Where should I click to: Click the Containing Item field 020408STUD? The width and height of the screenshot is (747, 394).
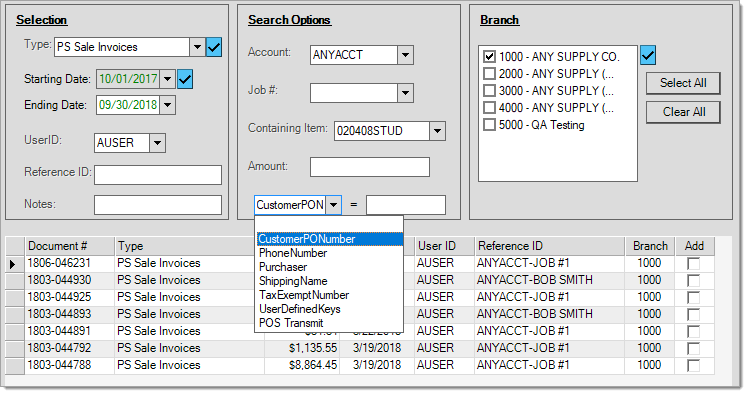[x=382, y=131]
